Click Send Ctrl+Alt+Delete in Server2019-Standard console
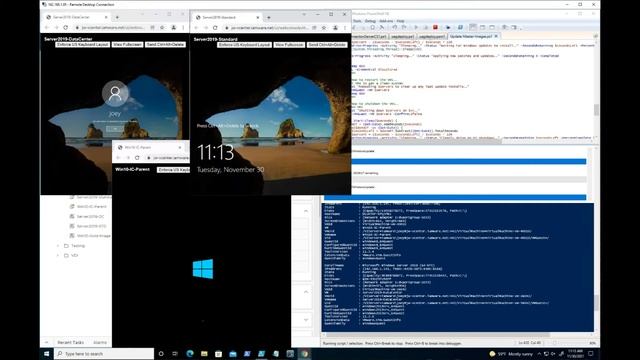The height and width of the screenshot is (360, 640). coord(327,44)
